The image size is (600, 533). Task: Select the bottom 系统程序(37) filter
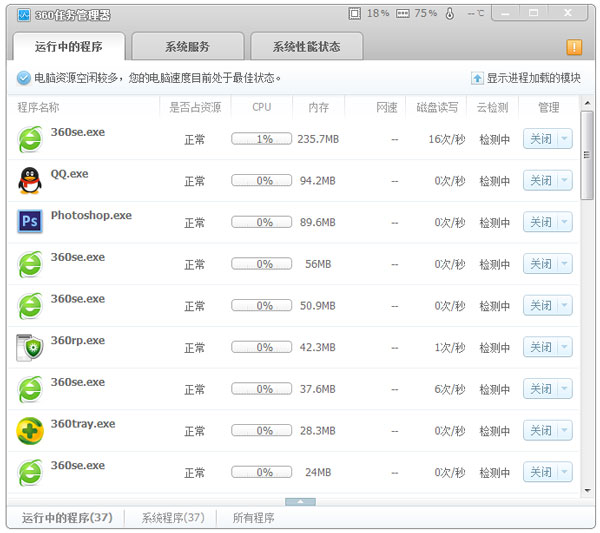pyautogui.click(x=173, y=518)
